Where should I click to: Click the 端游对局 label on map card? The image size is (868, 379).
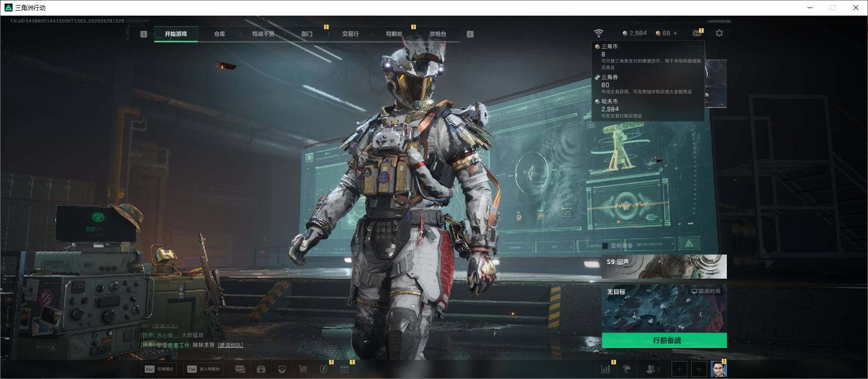706,291
